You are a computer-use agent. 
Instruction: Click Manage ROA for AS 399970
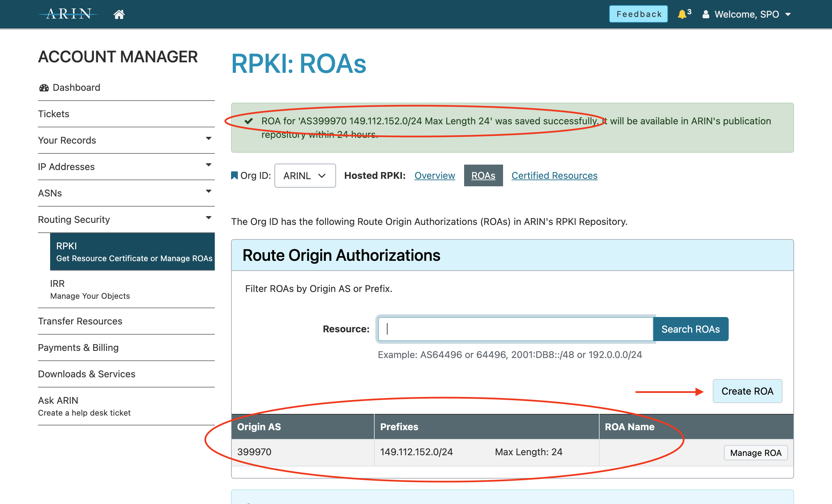click(756, 453)
